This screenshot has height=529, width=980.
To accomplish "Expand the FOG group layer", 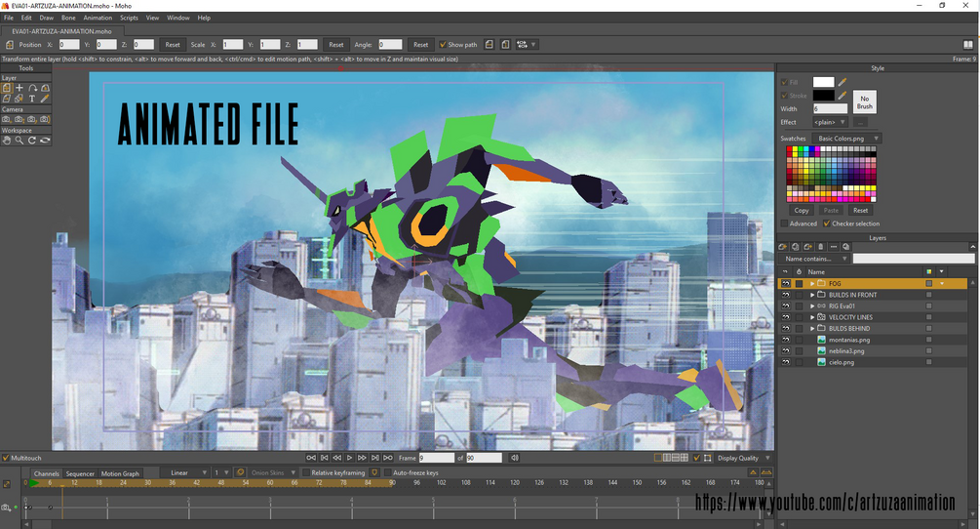I will [812, 283].
